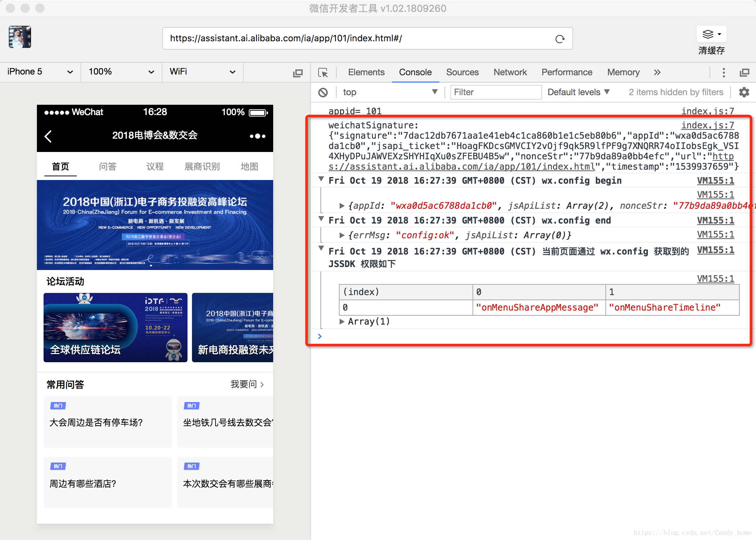The width and height of the screenshot is (756, 540).
Task: Click the onMenuShareTimeline table cell
Action: (672, 308)
